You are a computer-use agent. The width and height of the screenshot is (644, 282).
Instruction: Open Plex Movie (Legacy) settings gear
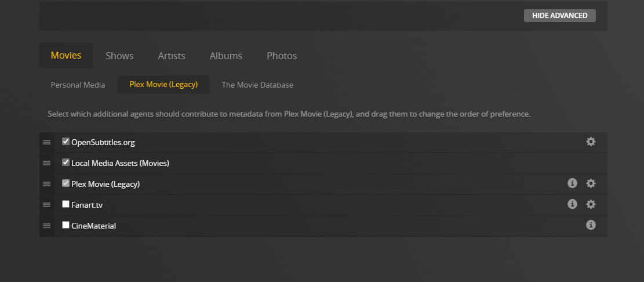(591, 183)
